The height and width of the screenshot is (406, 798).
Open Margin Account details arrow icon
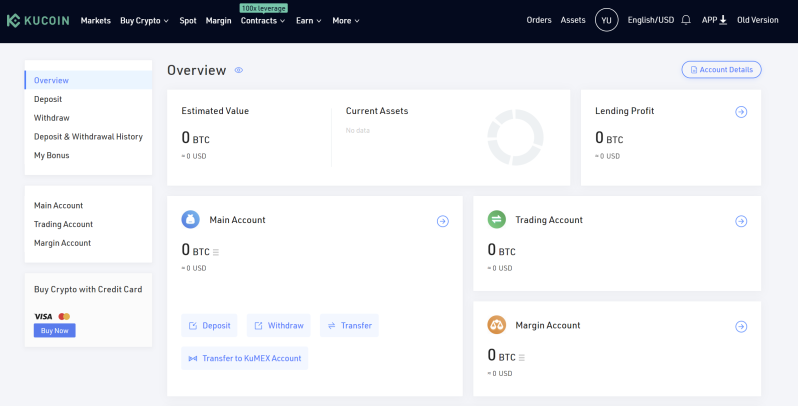click(x=741, y=327)
